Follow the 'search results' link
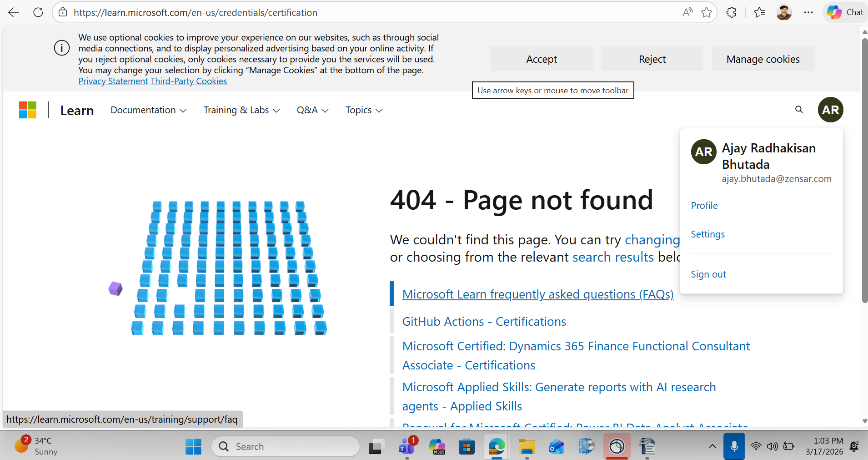 pyautogui.click(x=613, y=257)
